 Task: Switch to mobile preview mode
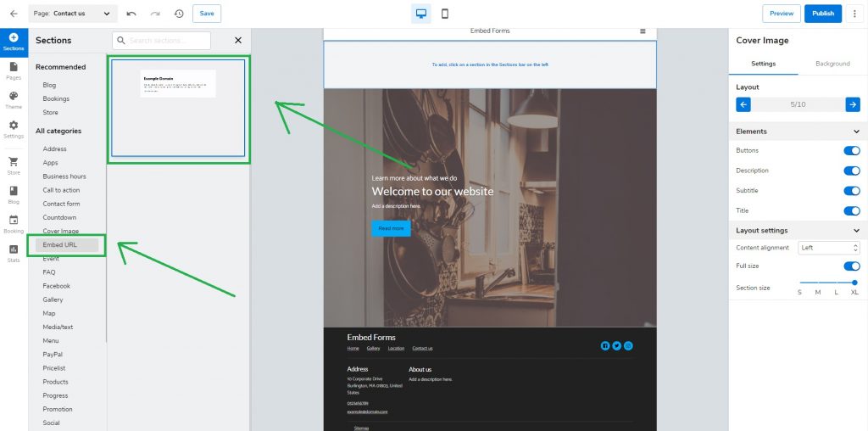[445, 14]
